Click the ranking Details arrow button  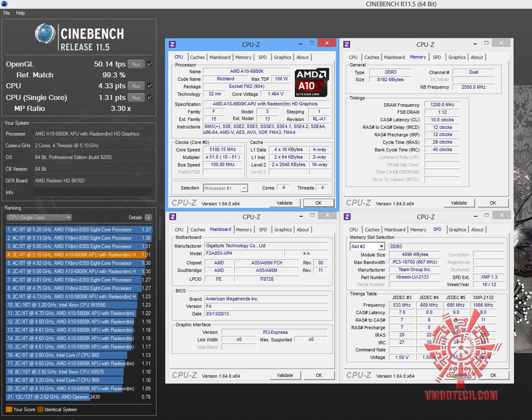pos(148,218)
